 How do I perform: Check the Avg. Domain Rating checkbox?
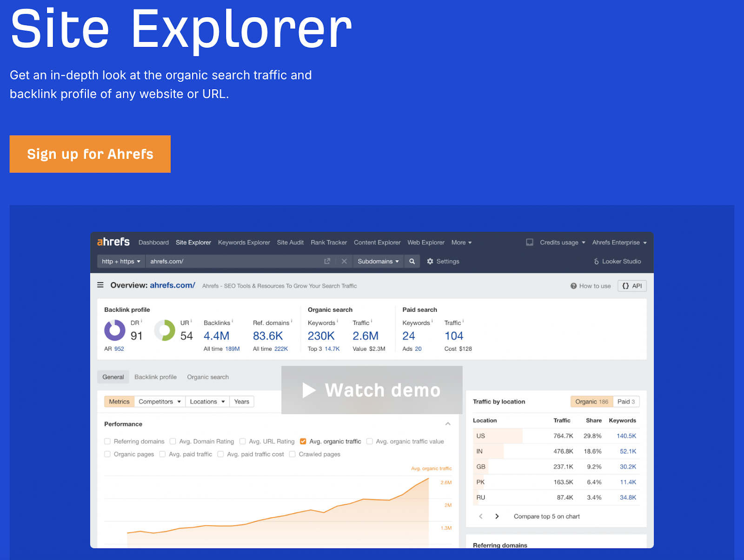coord(173,441)
